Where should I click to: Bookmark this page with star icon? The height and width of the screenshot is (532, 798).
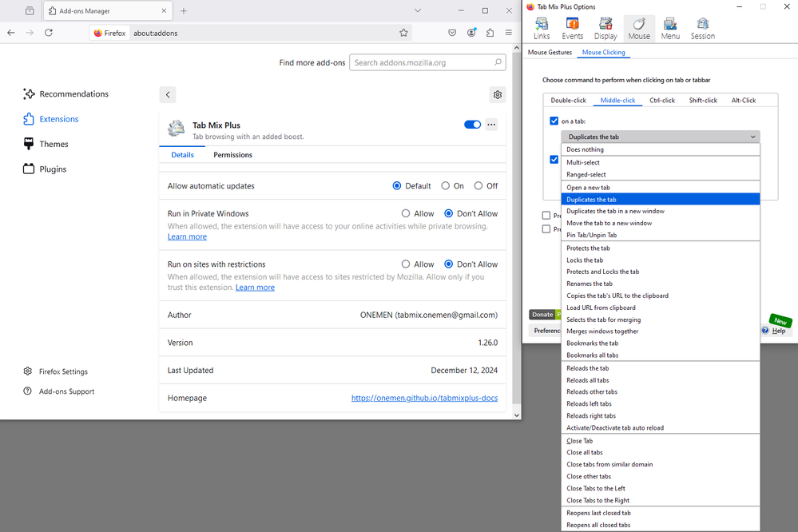(x=403, y=33)
